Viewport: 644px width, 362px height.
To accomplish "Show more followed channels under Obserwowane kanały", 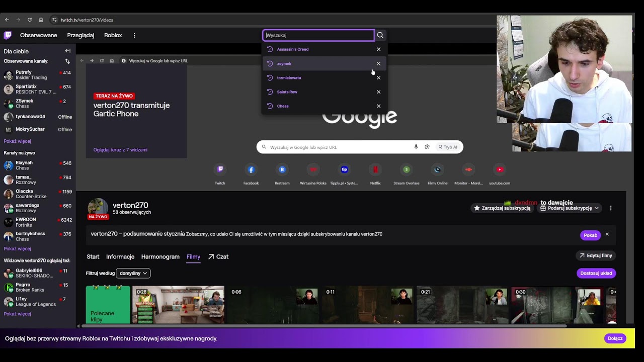I will (x=18, y=141).
